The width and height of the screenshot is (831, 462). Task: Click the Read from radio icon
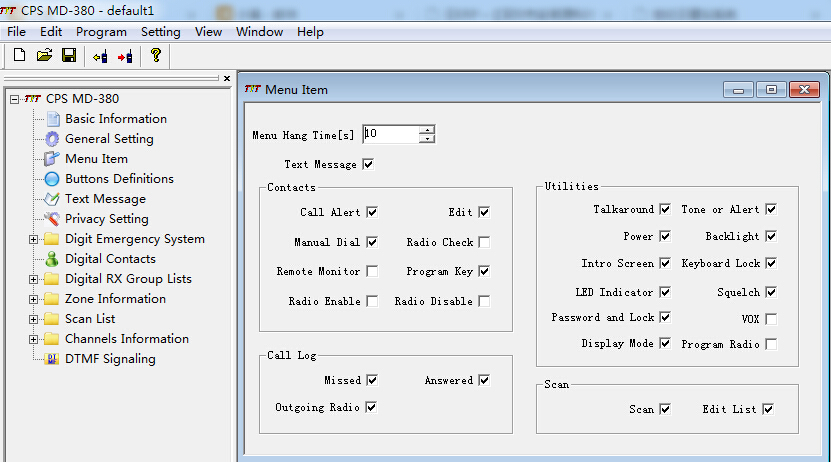[x=100, y=56]
